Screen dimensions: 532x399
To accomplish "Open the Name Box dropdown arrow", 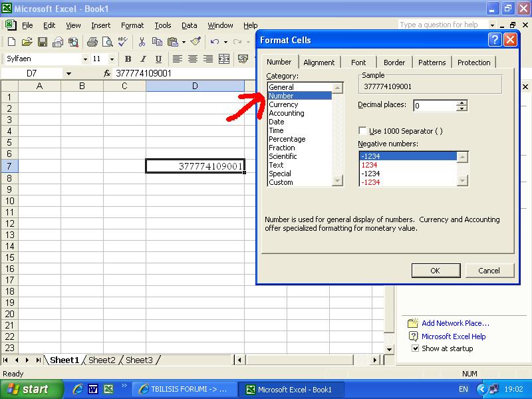I will (x=68, y=73).
